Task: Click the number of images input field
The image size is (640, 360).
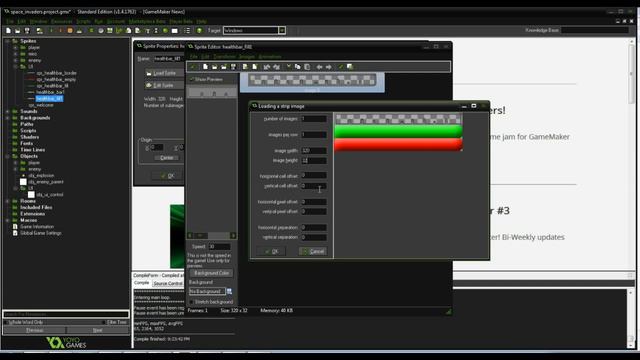Action: (313, 119)
